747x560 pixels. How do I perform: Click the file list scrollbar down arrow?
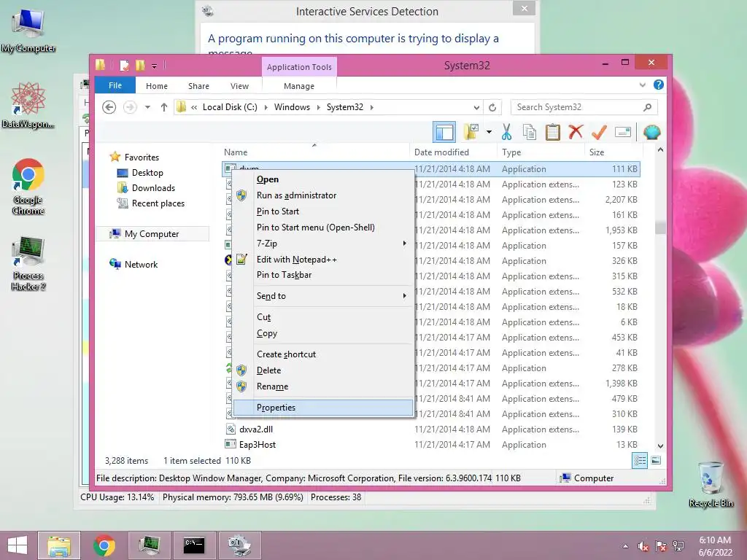(660, 446)
